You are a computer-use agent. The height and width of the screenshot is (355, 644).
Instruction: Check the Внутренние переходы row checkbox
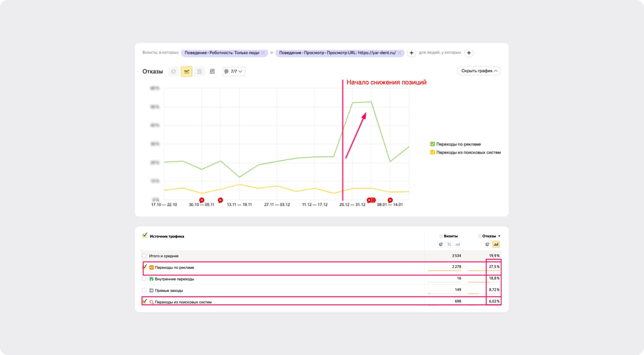(144, 279)
